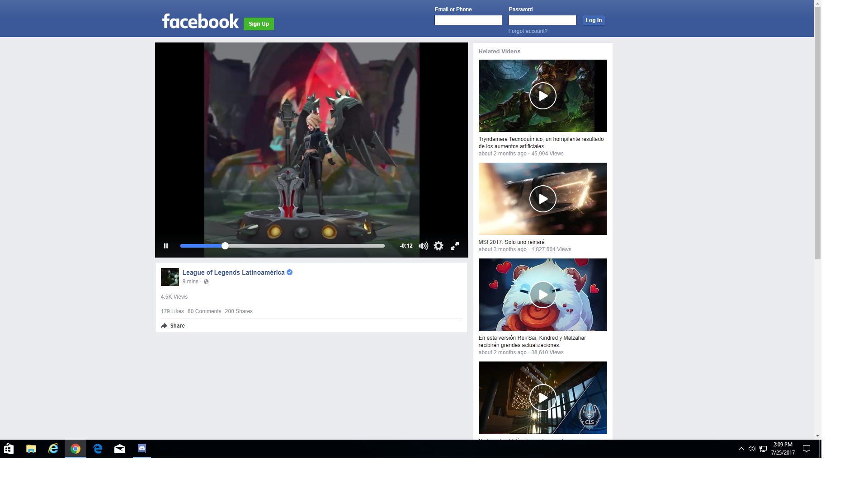Open video settings gear
Screen dimensions: 868x488
click(439, 246)
